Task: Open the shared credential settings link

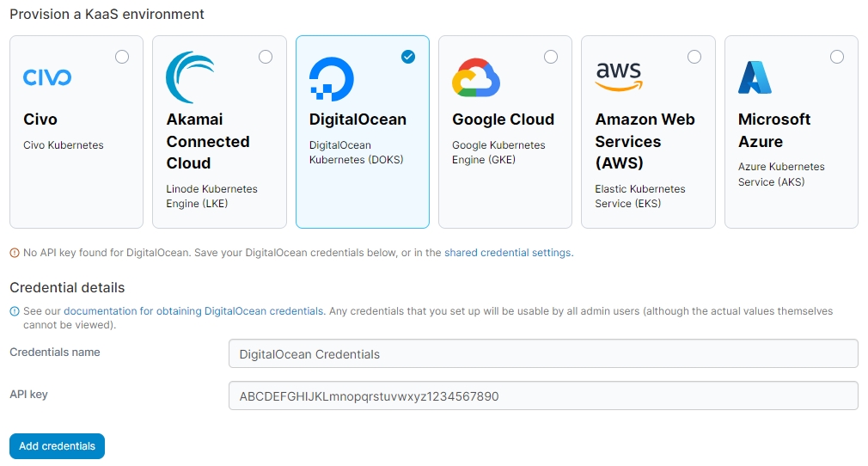Action: click(x=507, y=253)
